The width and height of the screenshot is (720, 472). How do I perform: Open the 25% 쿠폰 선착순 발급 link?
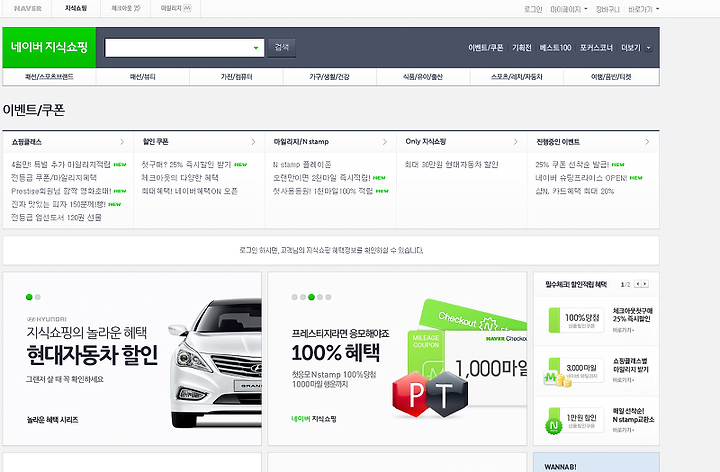[x=572, y=164]
